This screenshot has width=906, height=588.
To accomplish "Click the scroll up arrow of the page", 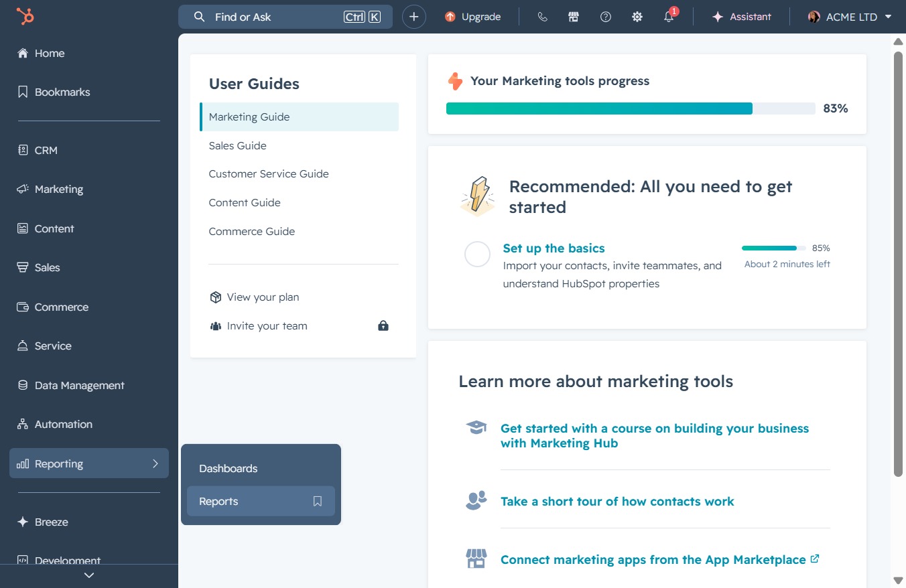I will pyautogui.click(x=899, y=42).
